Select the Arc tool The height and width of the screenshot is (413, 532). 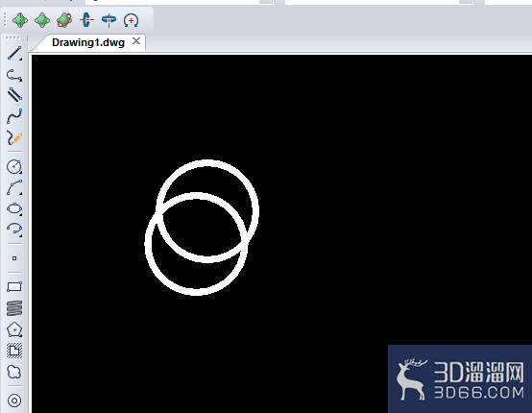[x=14, y=187]
